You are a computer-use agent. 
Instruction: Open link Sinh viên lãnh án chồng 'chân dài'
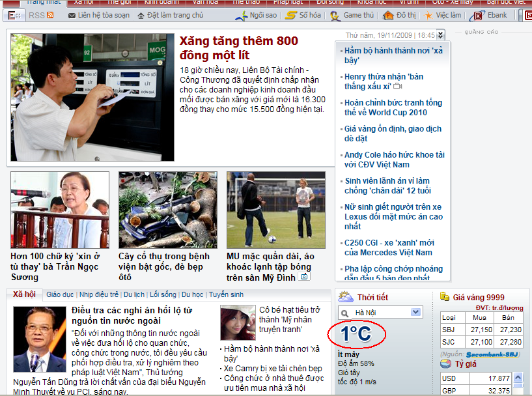pyautogui.click(x=387, y=186)
